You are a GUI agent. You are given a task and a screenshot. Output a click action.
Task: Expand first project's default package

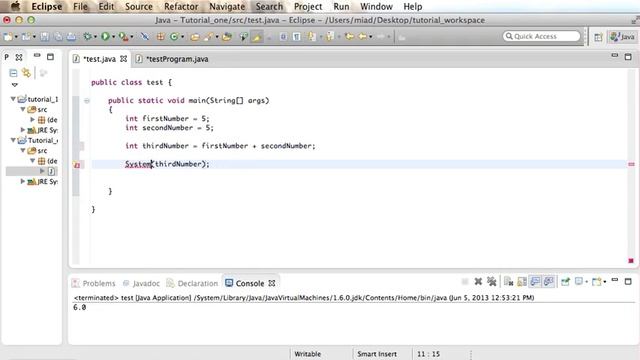coord(32,120)
